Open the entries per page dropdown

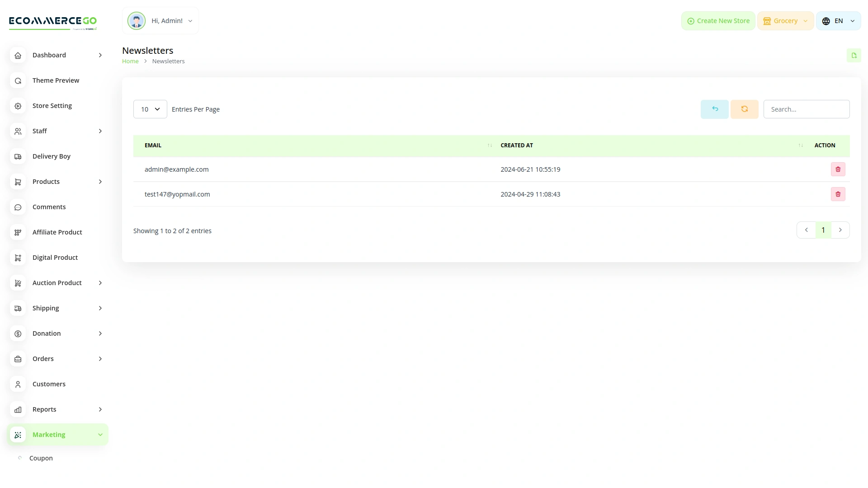(x=150, y=109)
